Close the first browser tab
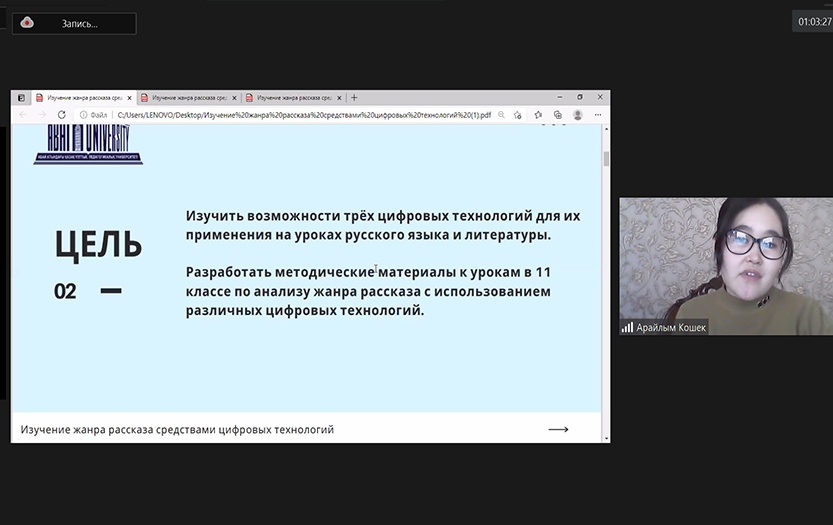 (x=130, y=98)
